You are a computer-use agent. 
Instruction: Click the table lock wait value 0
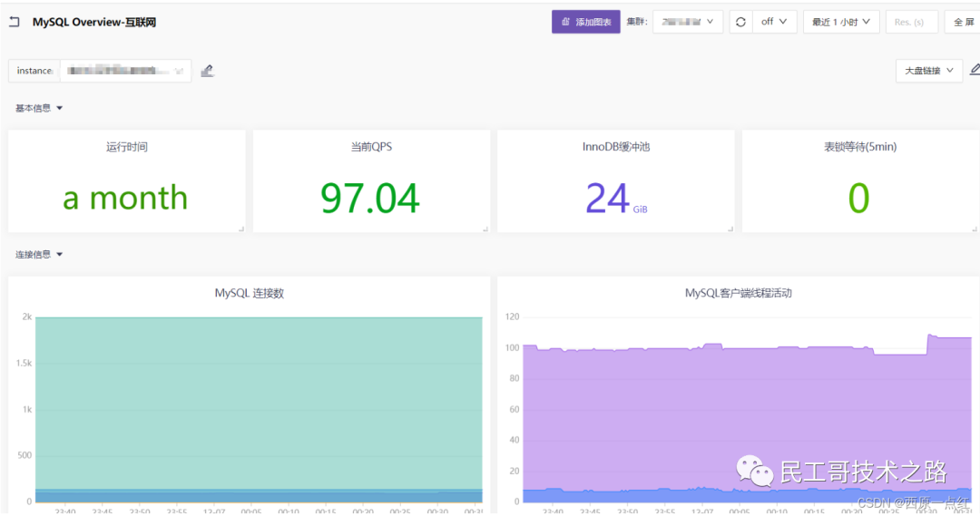(858, 199)
